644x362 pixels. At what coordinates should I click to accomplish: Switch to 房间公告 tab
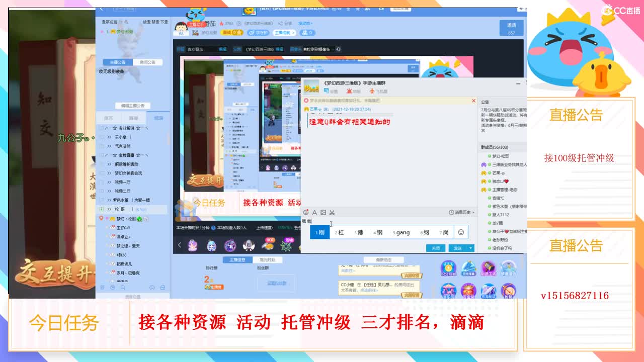pos(147,62)
